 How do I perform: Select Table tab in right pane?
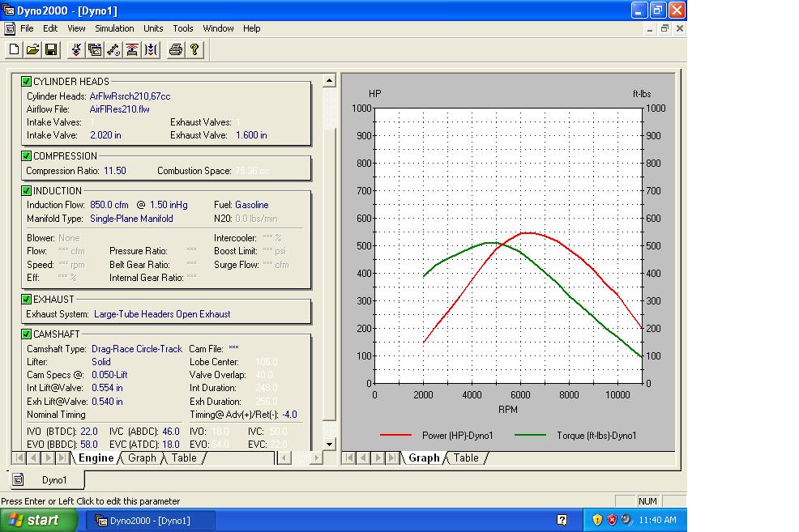466,458
